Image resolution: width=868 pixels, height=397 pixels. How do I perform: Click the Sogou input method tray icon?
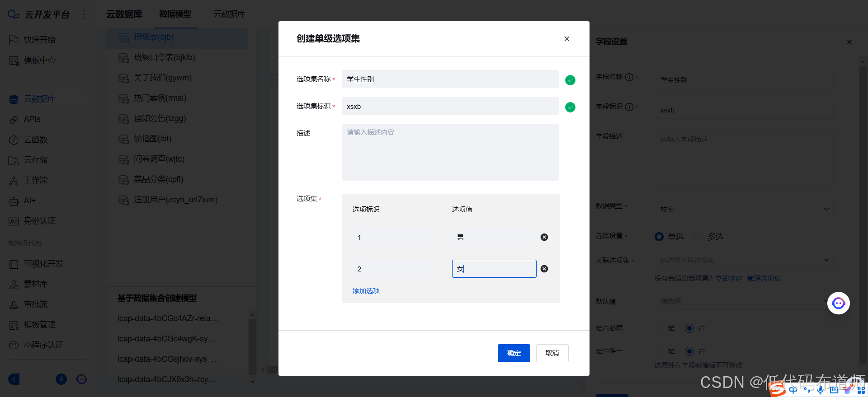[778, 388]
